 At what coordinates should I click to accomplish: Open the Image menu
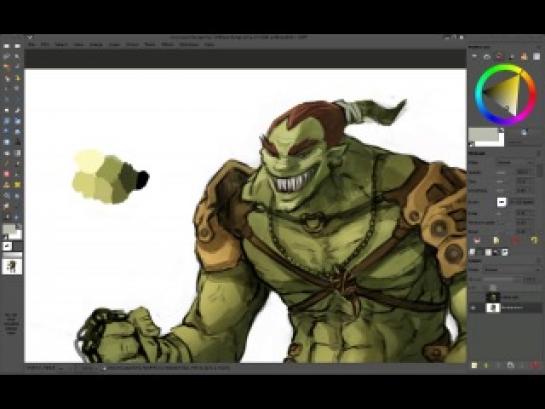(x=96, y=44)
